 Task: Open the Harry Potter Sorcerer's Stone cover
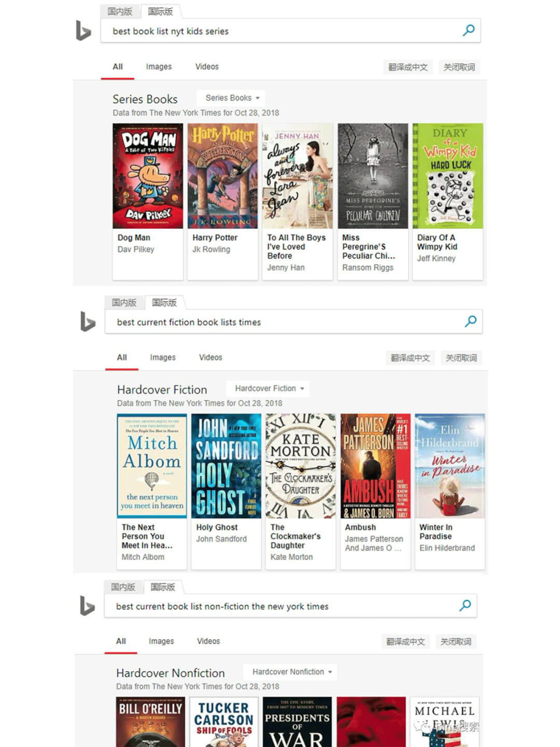pyautogui.click(x=222, y=176)
